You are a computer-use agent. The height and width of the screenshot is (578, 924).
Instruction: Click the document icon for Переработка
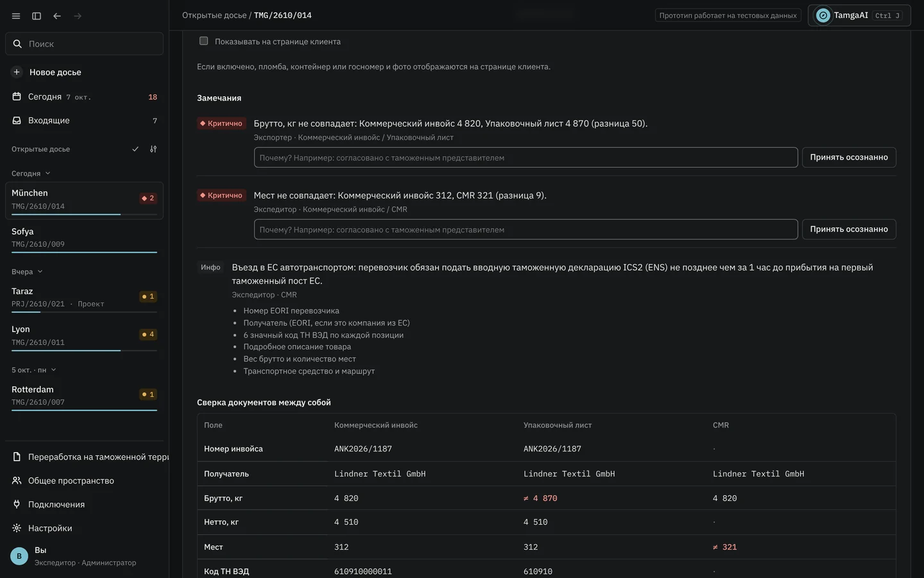pyautogui.click(x=17, y=457)
